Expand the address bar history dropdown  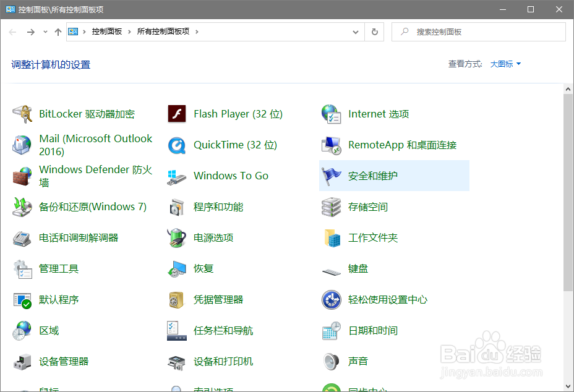[356, 32]
